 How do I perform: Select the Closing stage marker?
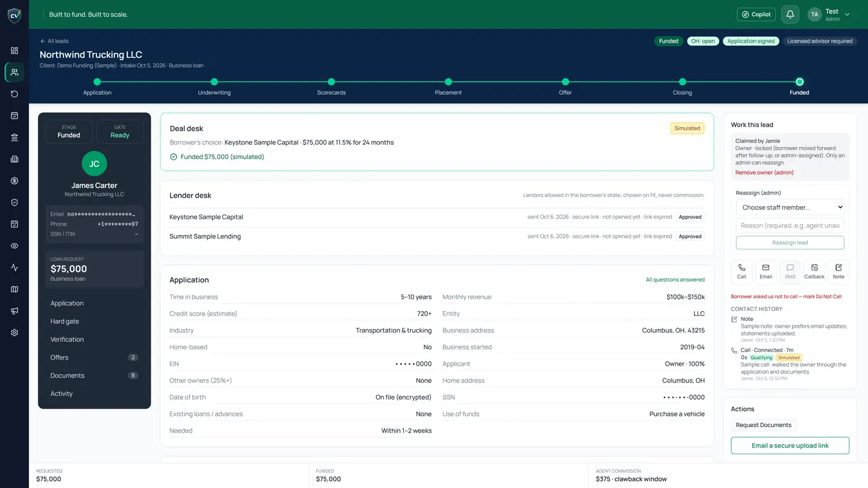682,82
